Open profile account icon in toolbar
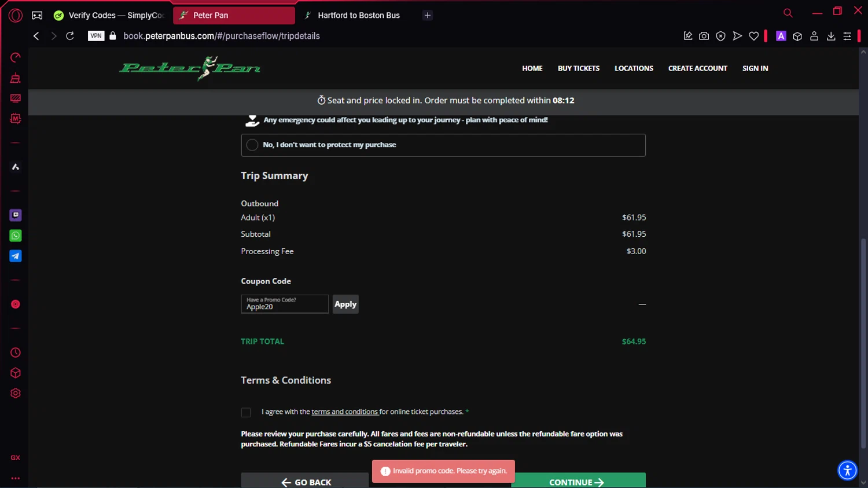Screen dimensions: 868x488 pos(814,36)
